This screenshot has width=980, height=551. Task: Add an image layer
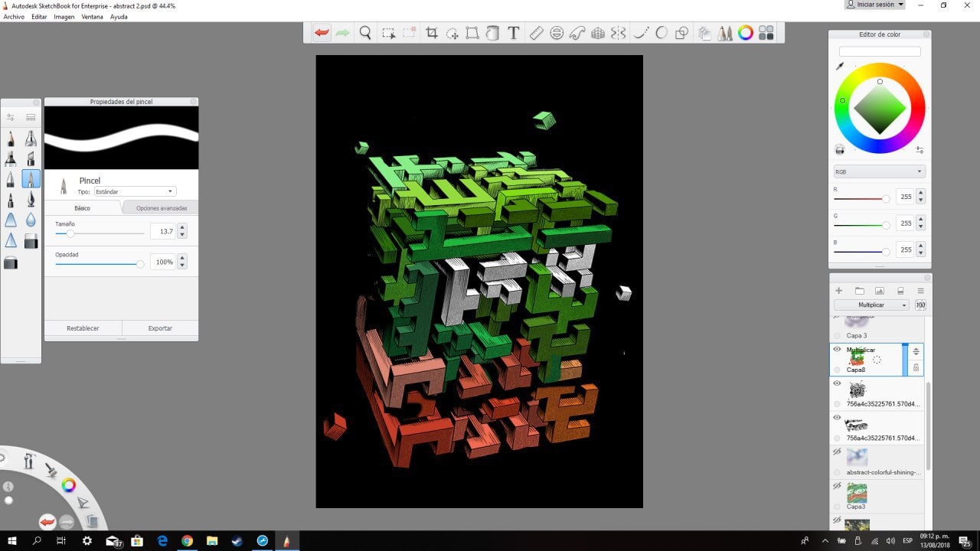[x=880, y=291]
